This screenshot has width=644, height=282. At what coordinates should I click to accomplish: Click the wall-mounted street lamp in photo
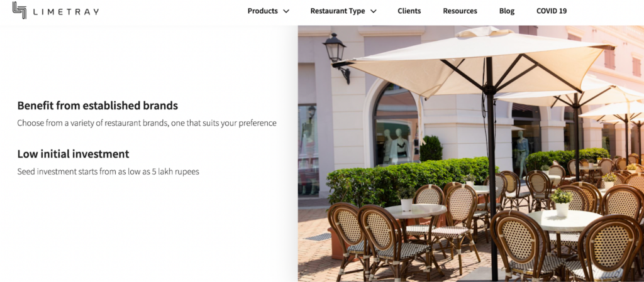(x=337, y=57)
